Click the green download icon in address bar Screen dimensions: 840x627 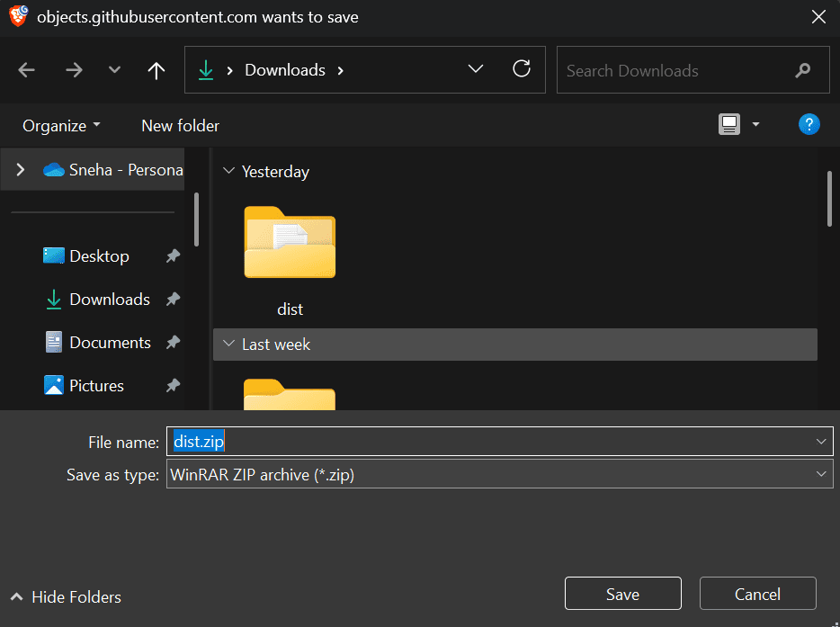[x=206, y=70]
